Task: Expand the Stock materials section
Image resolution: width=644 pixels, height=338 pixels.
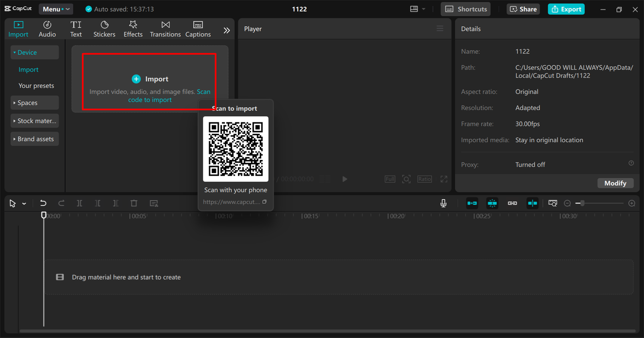Action: (35, 121)
